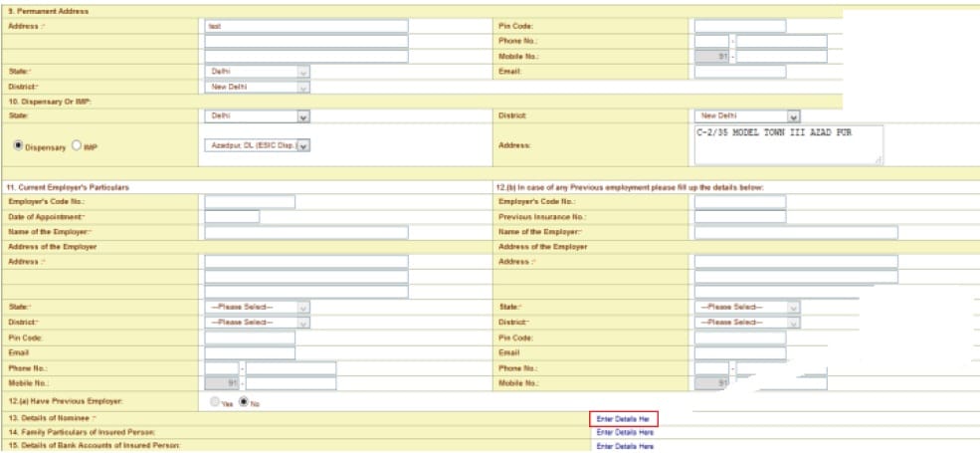Screen dimensions: 980x453
Task: Click the Permanent Address Pin Code field
Action: (x=739, y=26)
